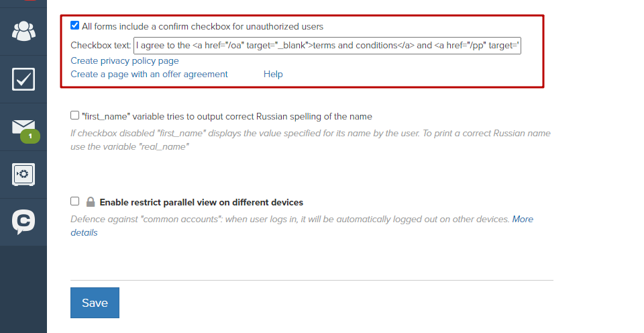Open More details about parallel view restriction
Viewport: 644px width, 333px height.
coord(523,219)
